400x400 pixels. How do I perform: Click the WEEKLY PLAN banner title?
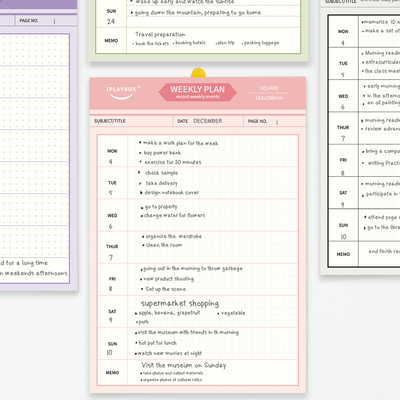pos(198,89)
